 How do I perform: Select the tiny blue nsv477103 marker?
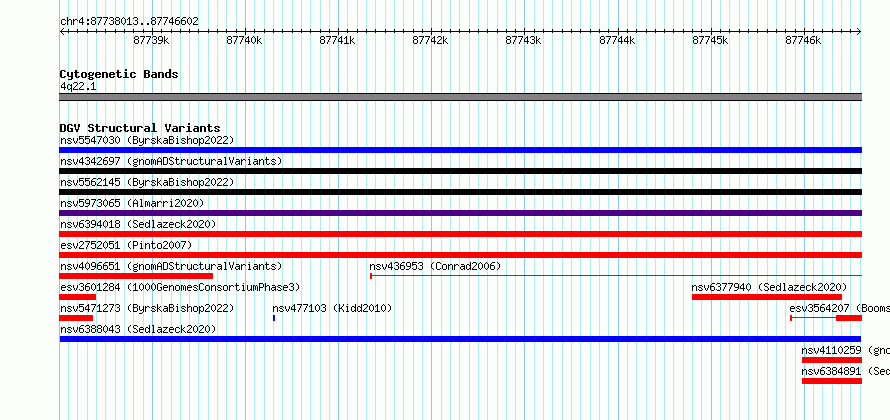[x=274, y=318]
